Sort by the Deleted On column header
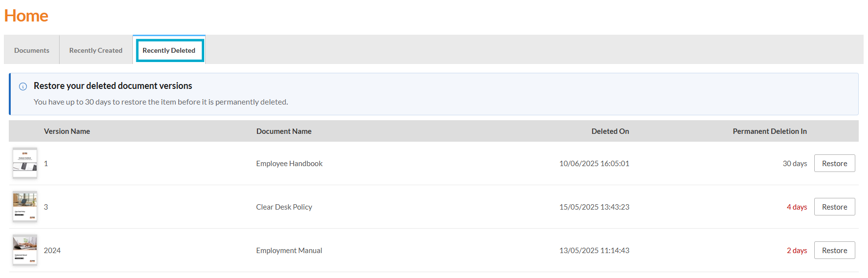Image resolution: width=868 pixels, height=278 pixels. point(610,131)
